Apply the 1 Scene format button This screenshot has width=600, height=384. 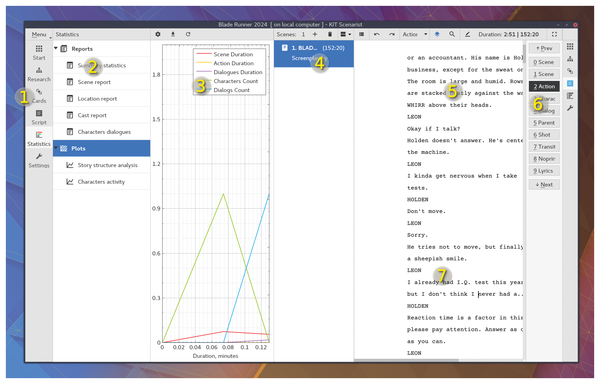point(544,74)
